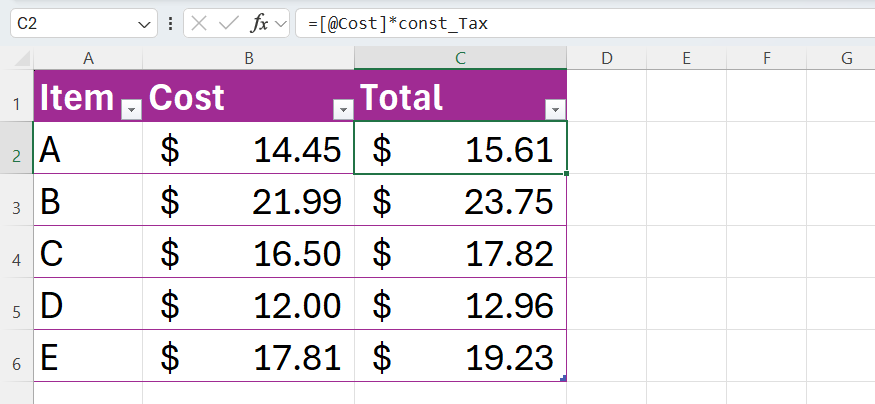Select the whole sheet with the corner triangle
The width and height of the screenshot is (875, 404).
tap(21, 58)
